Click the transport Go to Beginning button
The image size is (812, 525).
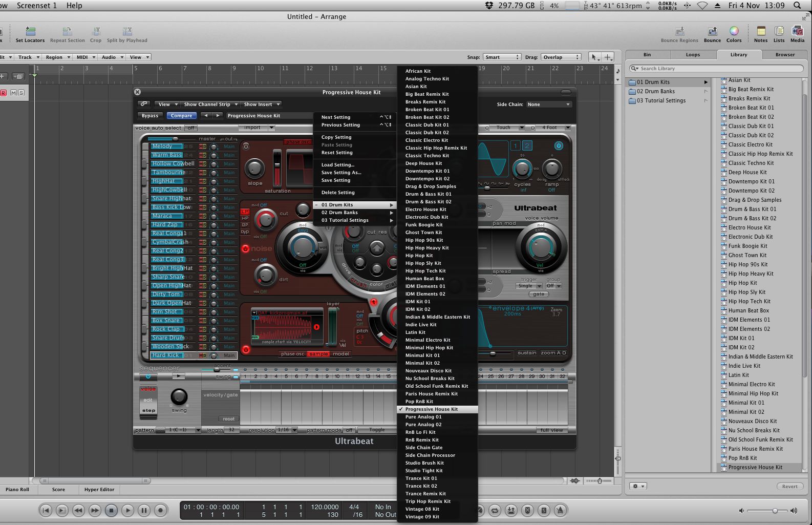46,510
